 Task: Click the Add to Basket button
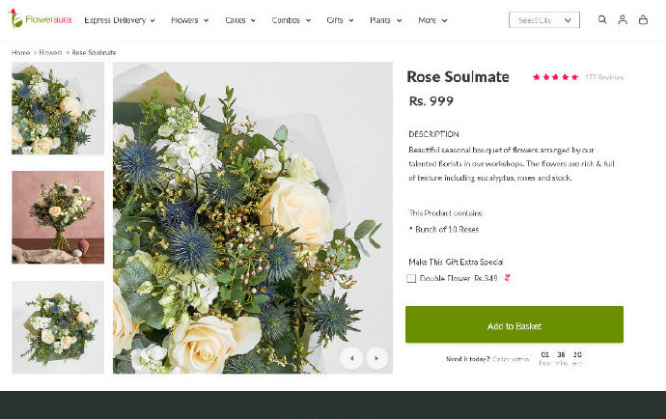pos(514,325)
